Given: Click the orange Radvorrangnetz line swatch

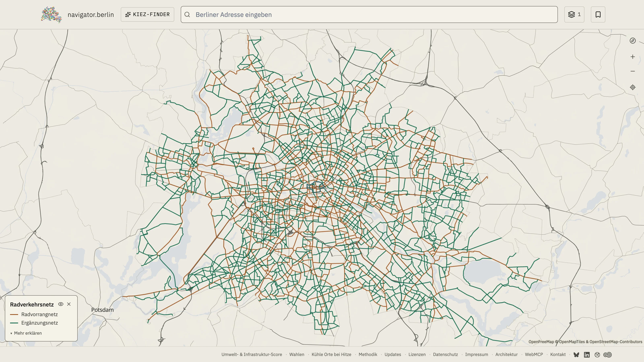Looking at the screenshot, I should [x=14, y=315].
